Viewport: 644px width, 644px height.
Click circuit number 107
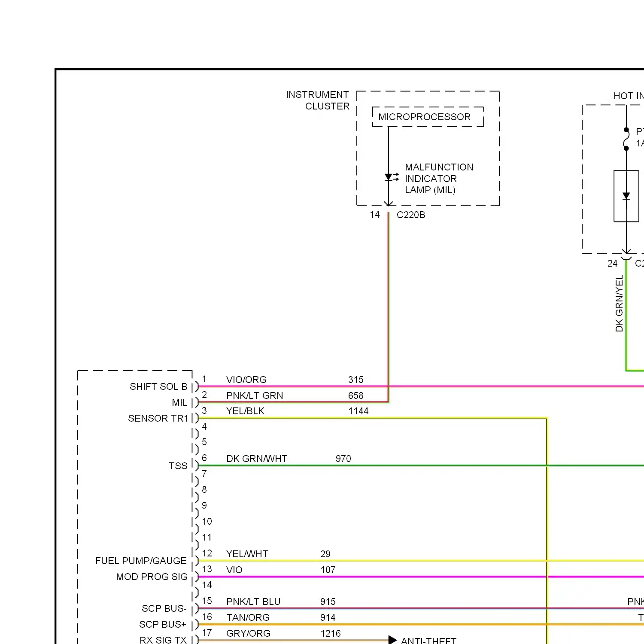(328, 570)
